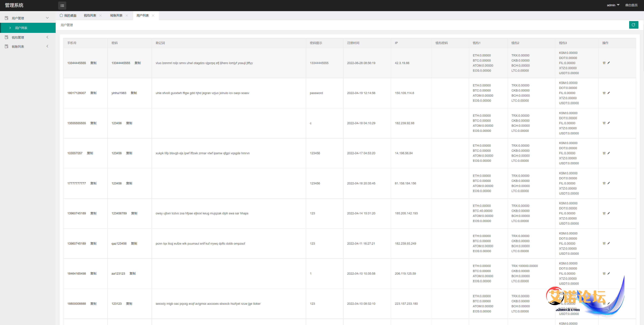Open the admin account dropdown
This screenshot has height=325, width=644.
(x=613, y=5)
